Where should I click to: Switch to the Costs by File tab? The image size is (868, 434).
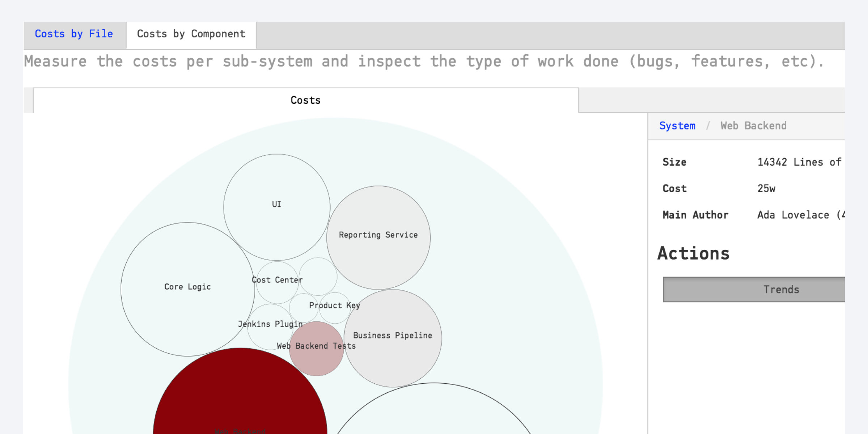click(x=73, y=34)
